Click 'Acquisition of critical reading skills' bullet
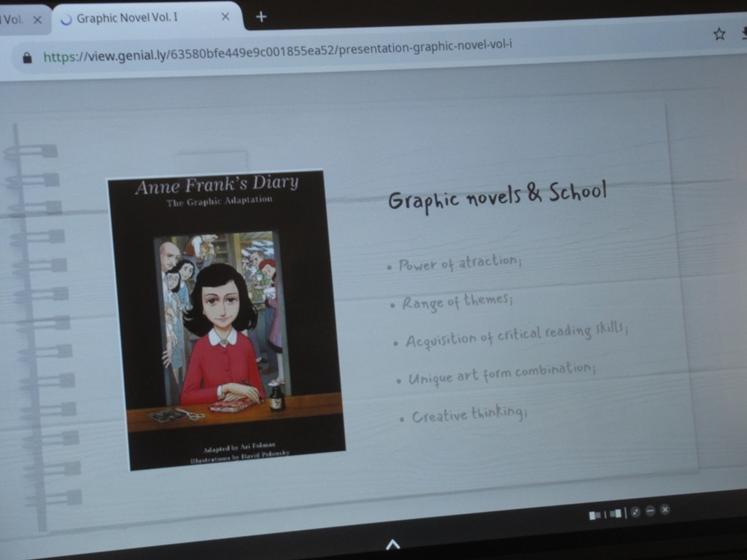This screenshot has height=560, width=747. click(x=517, y=334)
